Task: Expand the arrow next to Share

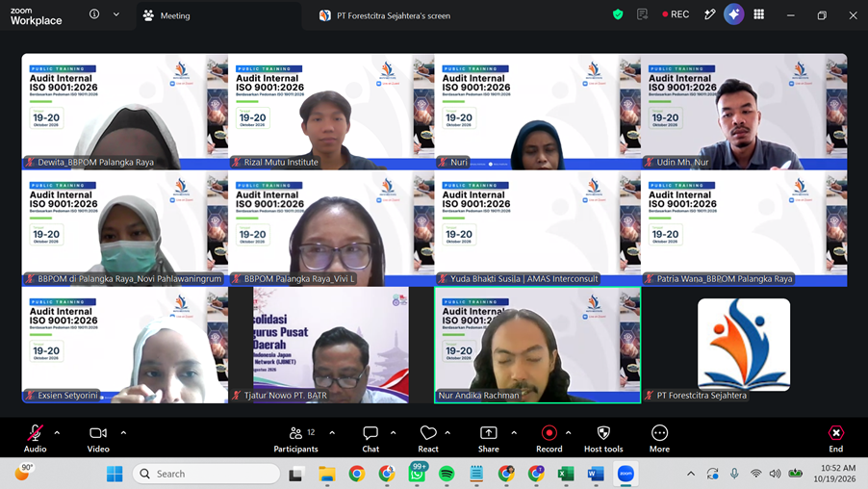Action: pyautogui.click(x=514, y=433)
